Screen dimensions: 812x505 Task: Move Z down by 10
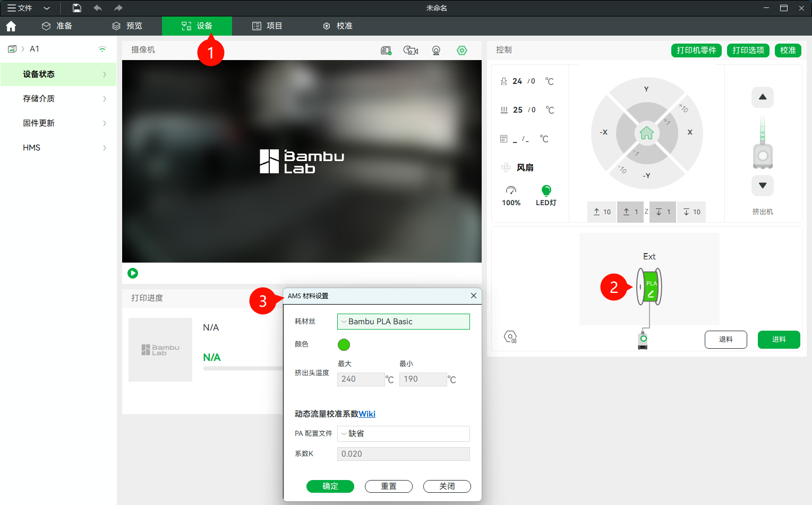692,212
